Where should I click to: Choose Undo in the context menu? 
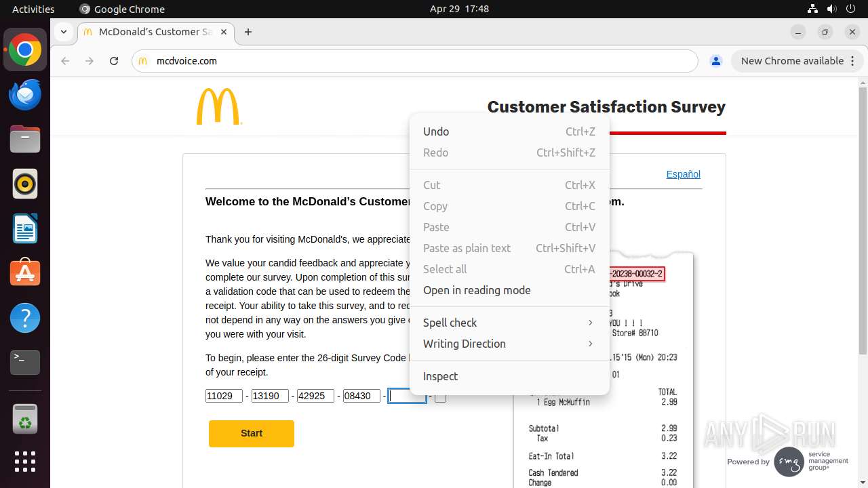pos(509,131)
